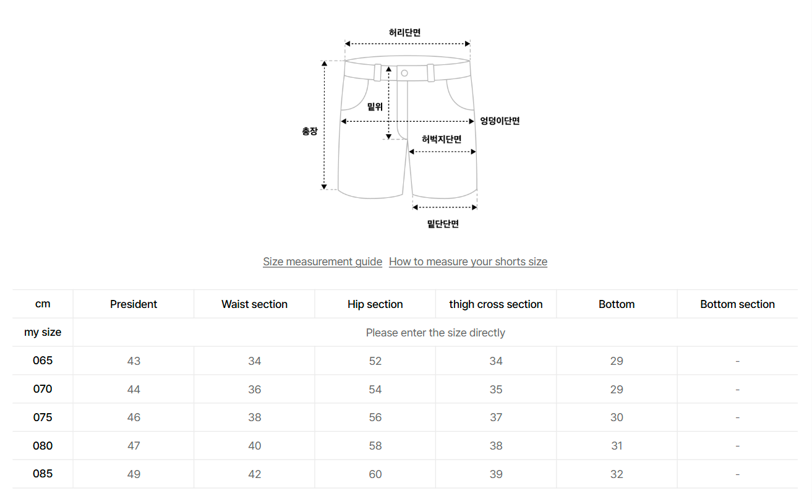The height and width of the screenshot is (504, 812).
Task: Open the Size measurement guide link
Action: pyautogui.click(x=322, y=262)
